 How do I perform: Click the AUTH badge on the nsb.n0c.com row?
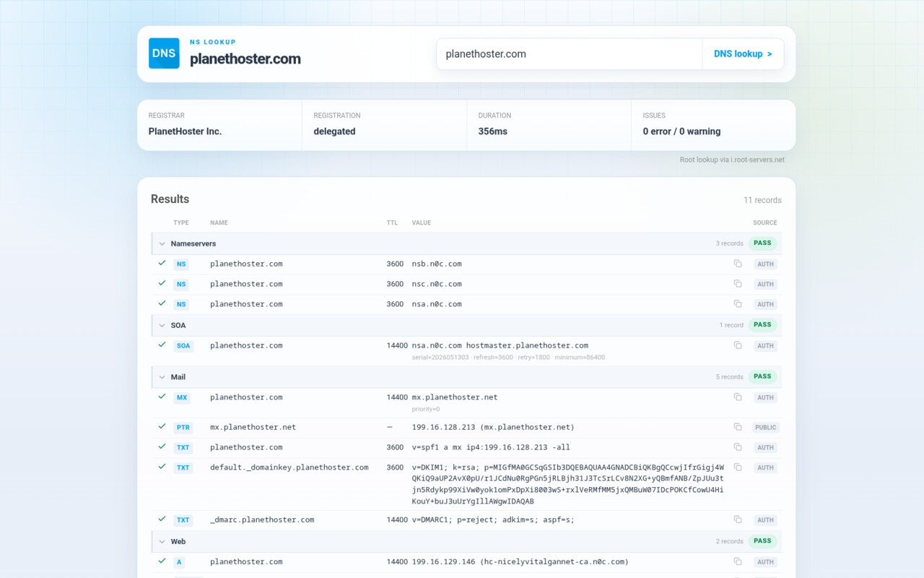coord(765,264)
